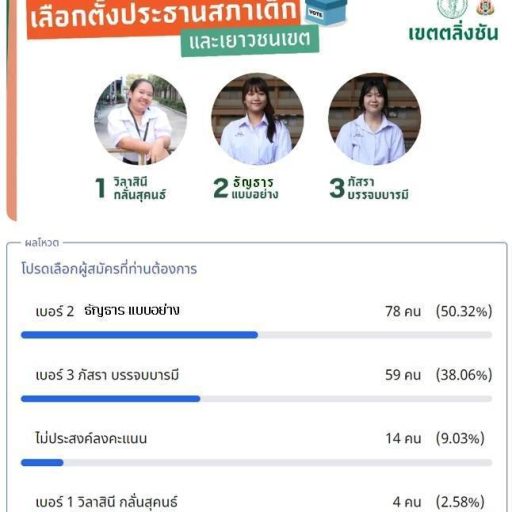
Task: Select the ไม่ประสงค์ลงคะแนน result row
Action: click(256, 448)
